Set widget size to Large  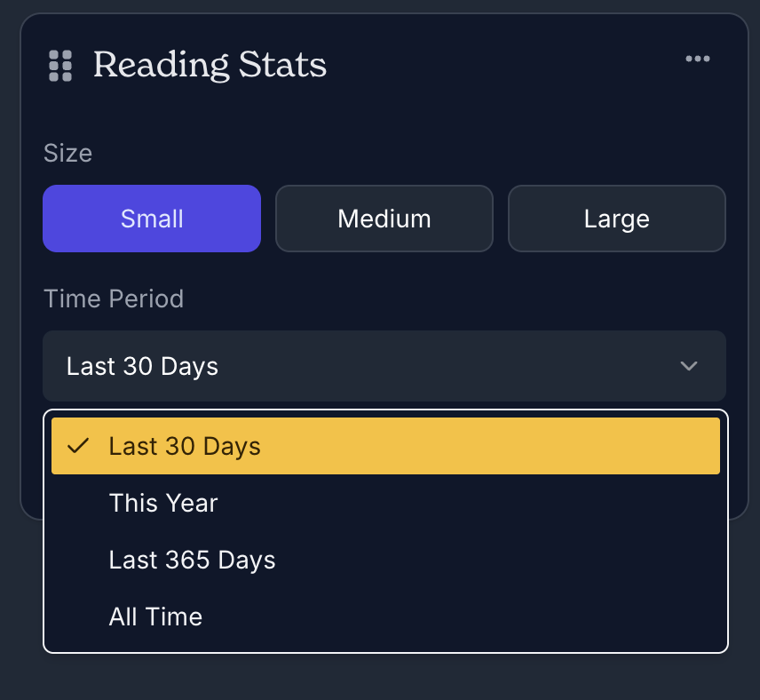(616, 219)
